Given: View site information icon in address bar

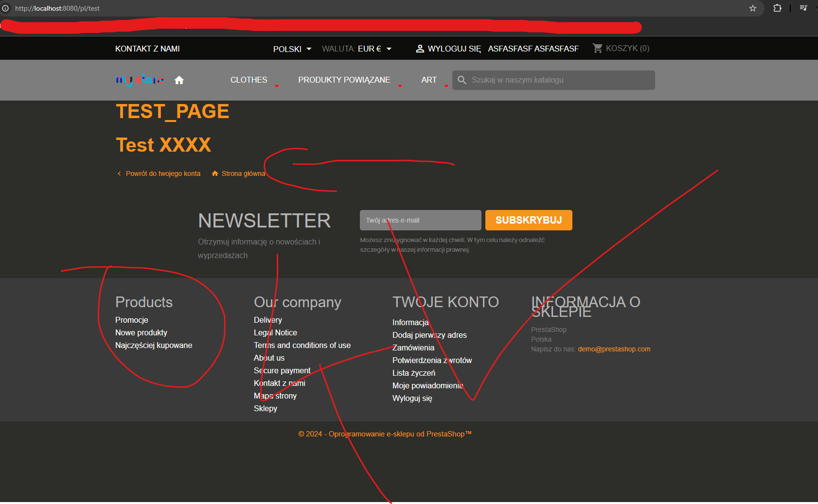Looking at the screenshot, I should point(6,8).
